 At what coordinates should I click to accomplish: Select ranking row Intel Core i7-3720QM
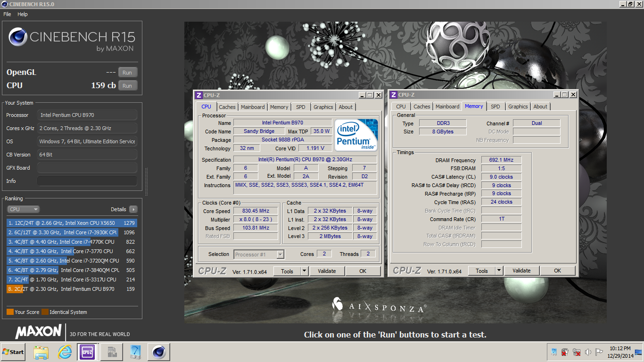[71, 261]
